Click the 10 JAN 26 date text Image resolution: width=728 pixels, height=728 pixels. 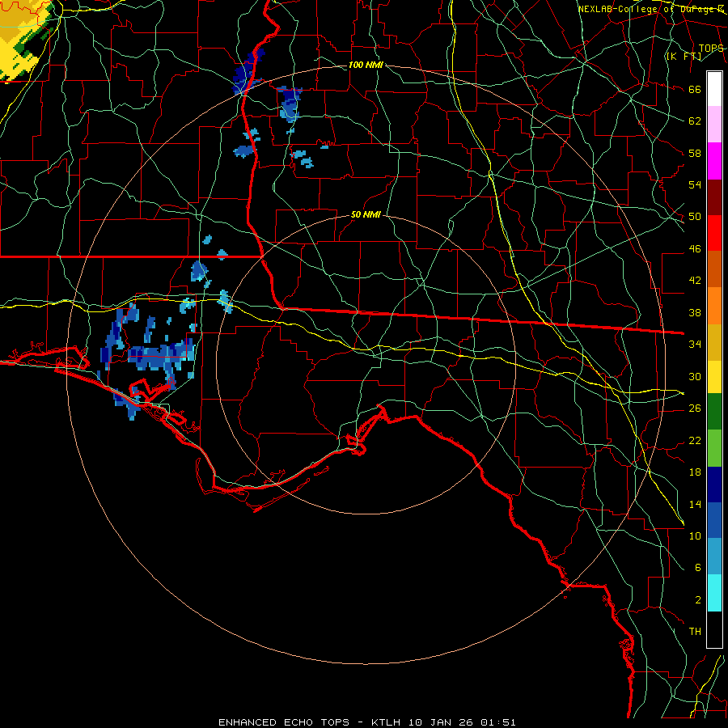(442, 722)
